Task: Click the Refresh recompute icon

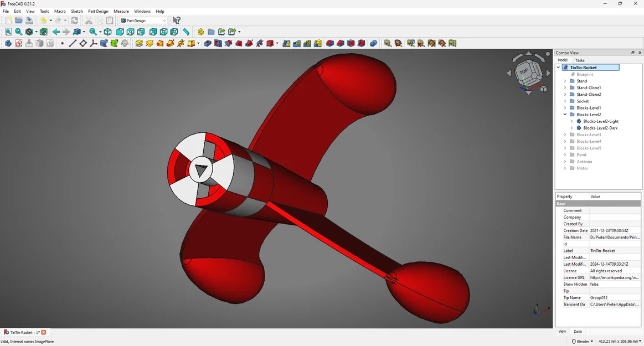Action: (74, 20)
